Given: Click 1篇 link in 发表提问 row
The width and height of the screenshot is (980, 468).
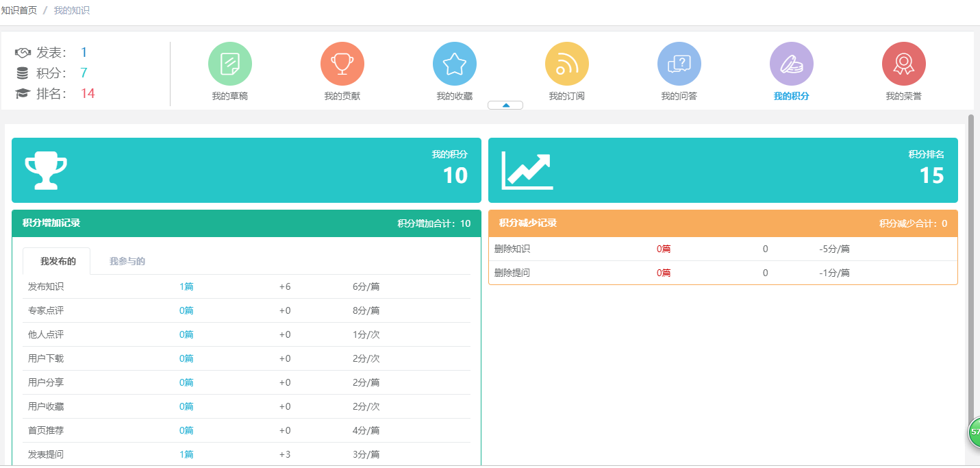Looking at the screenshot, I should [186, 454].
